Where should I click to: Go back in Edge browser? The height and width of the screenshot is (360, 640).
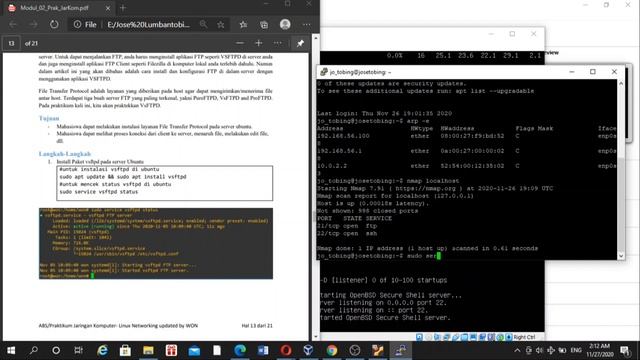(x=13, y=24)
